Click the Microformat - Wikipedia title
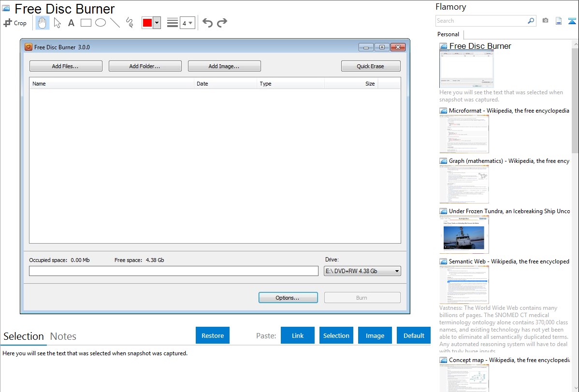This screenshot has height=392, width=579. [509, 111]
